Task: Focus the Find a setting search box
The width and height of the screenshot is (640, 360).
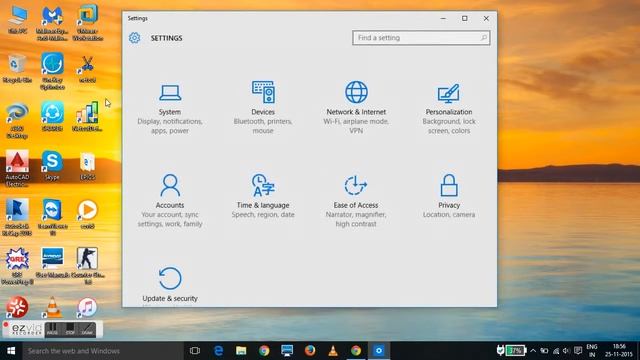Action: [x=421, y=38]
